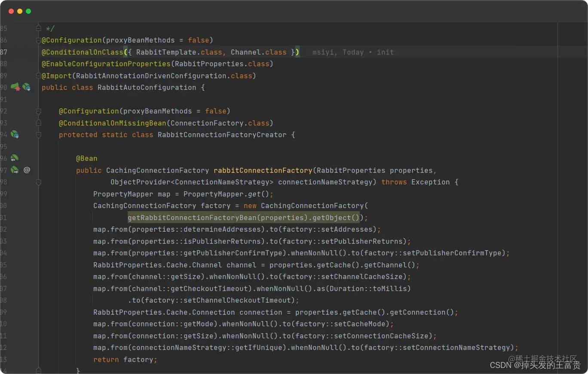Viewport: 588px width, 374px height.
Task: Click the green maximize window button
Action: click(28, 11)
